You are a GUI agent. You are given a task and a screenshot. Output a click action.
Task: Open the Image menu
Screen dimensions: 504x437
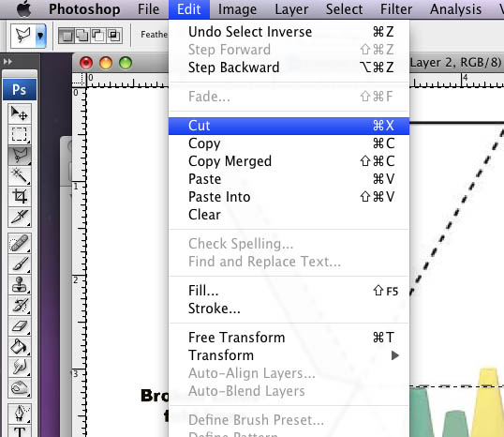pyautogui.click(x=237, y=9)
